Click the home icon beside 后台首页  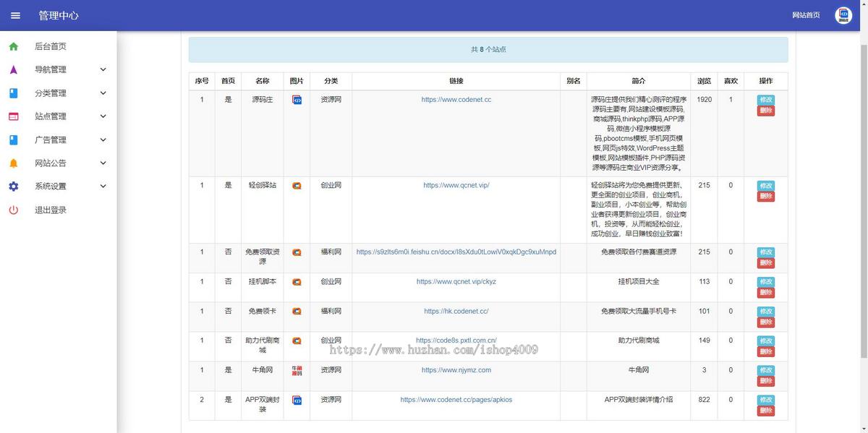click(x=13, y=46)
